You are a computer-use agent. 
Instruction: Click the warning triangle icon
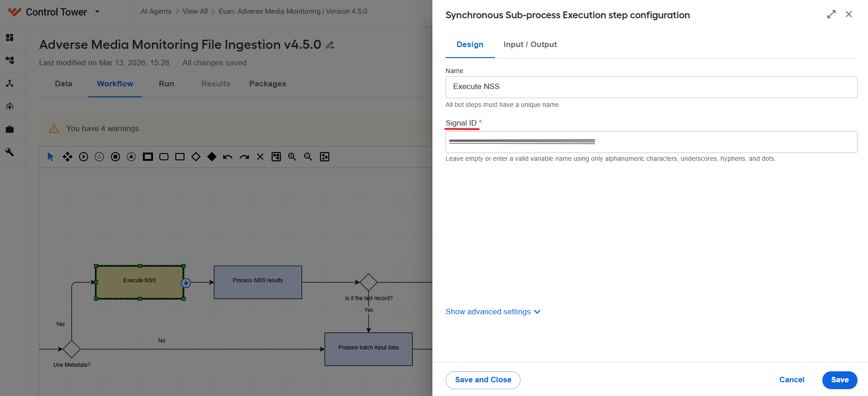54,129
